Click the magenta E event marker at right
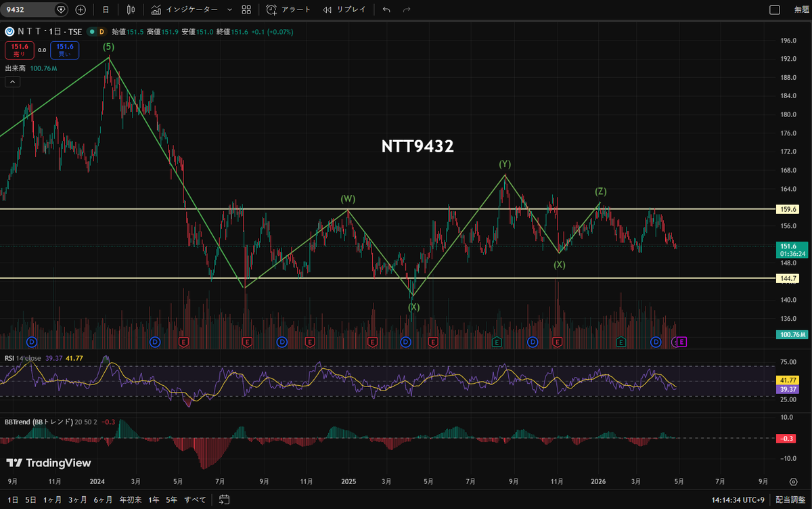Viewport: 812px width, 509px height. point(682,342)
